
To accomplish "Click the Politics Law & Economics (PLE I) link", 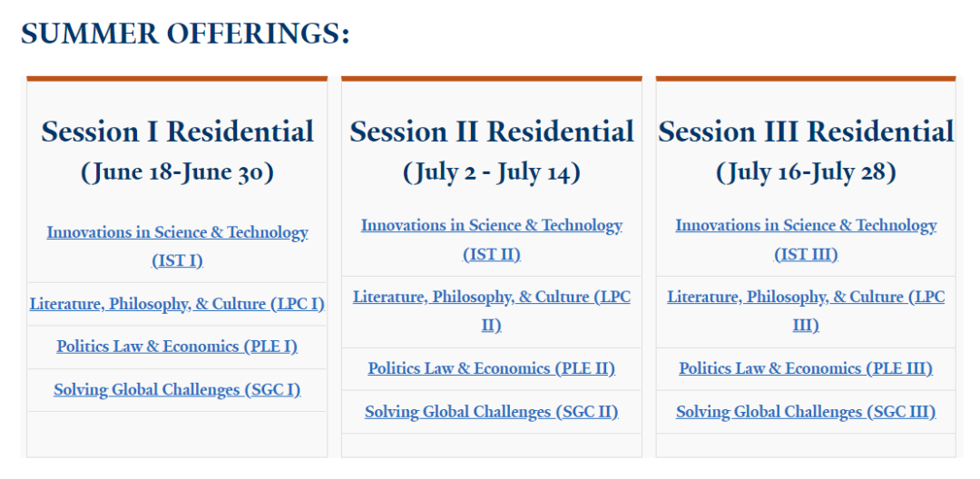I will coord(177,347).
